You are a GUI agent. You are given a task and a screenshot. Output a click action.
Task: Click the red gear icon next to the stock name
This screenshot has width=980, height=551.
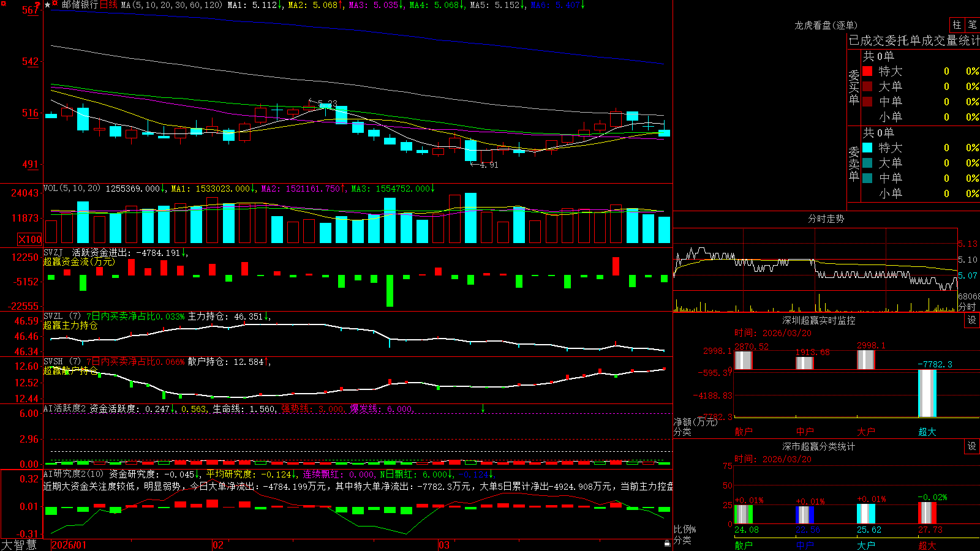coord(55,3)
